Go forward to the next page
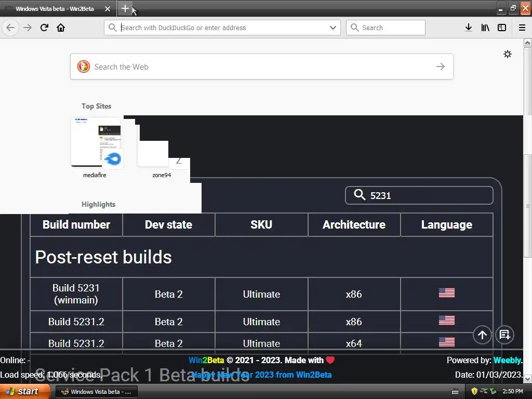 pos(28,28)
